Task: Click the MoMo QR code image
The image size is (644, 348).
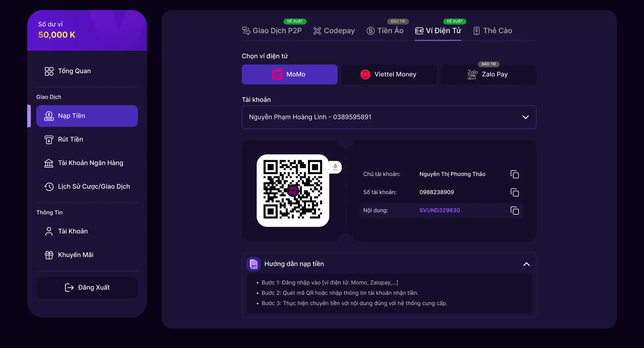Action: pos(293,191)
